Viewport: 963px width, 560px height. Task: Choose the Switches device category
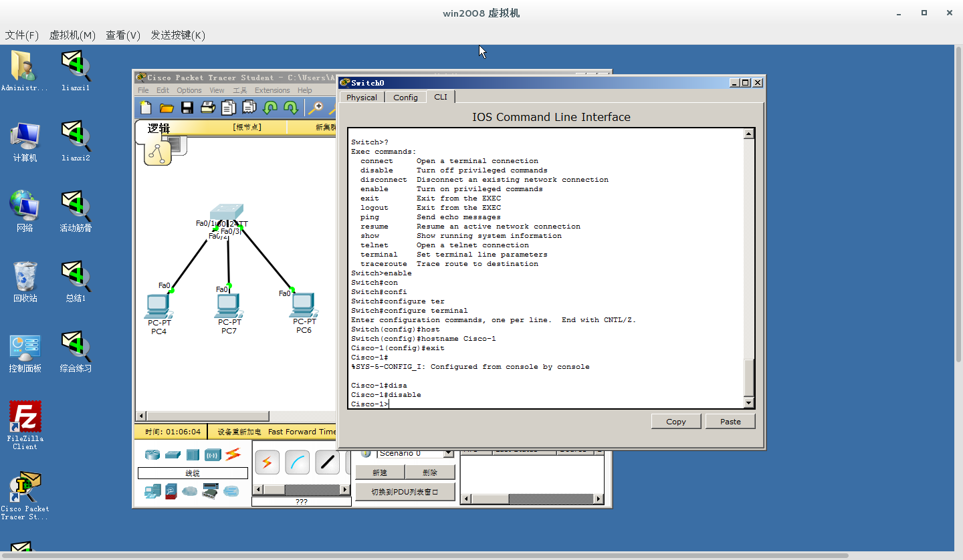point(173,454)
